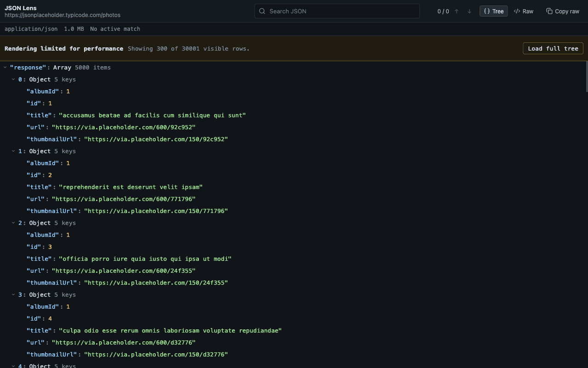This screenshot has width=588, height=368.
Task: Select thumbnailUrl value ending in 150/d32776
Action: pyautogui.click(x=156, y=354)
